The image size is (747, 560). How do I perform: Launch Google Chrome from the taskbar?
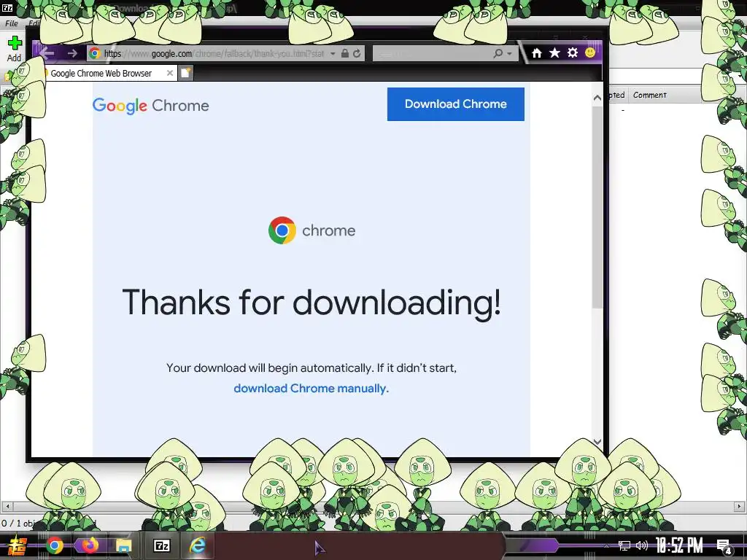[x=54, y=545]
